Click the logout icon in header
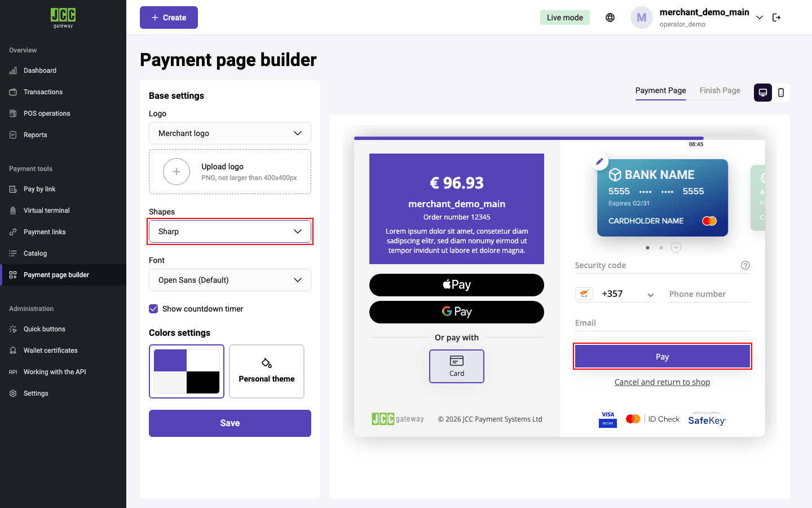The height and width of the screenshot is (508, 812). 776,17
